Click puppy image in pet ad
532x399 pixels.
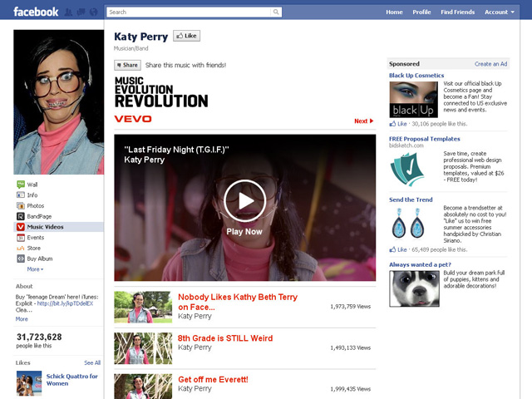(414, 288)
